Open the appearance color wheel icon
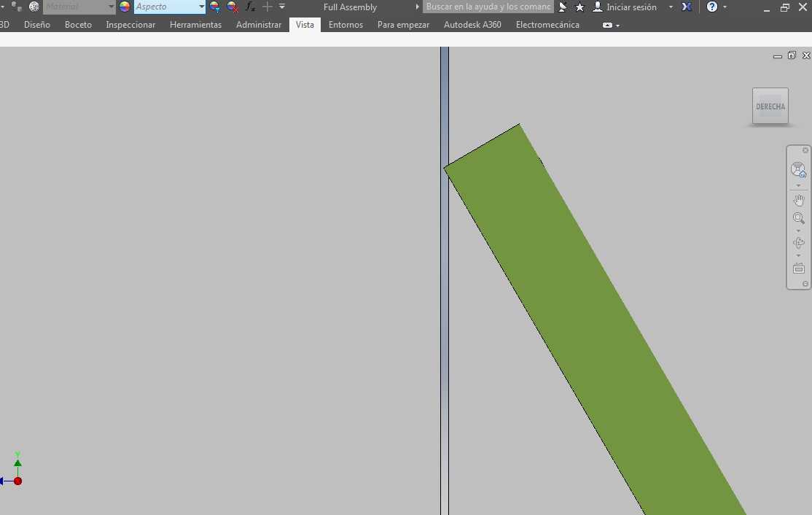 click(125, 7)
